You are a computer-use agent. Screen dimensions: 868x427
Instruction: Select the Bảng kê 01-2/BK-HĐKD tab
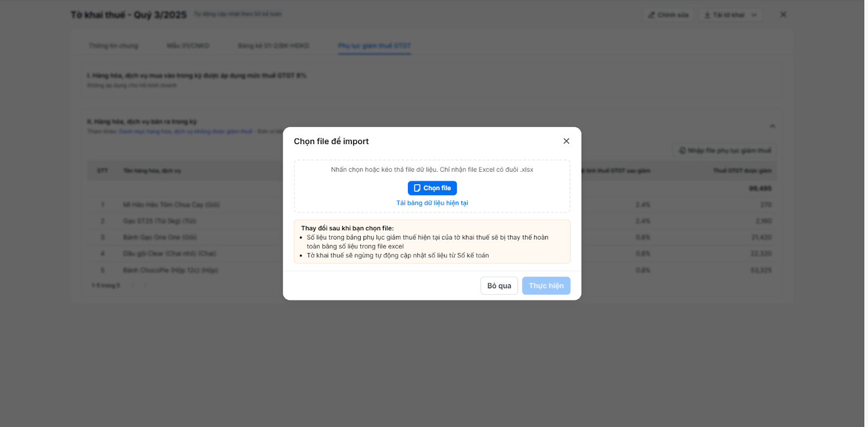click(273, 46)
